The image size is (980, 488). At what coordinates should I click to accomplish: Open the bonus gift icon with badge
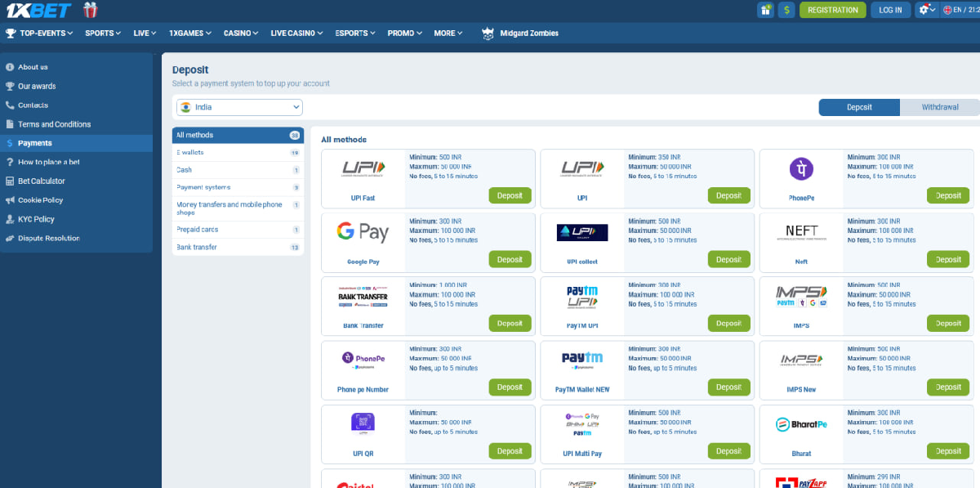click(x=765, y=10)
